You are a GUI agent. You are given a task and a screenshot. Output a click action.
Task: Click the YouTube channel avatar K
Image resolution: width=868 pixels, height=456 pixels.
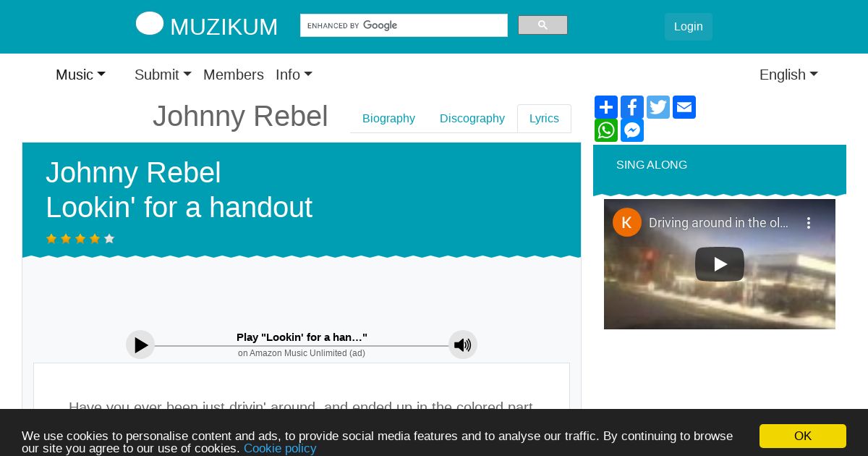(x=627, y=222)
